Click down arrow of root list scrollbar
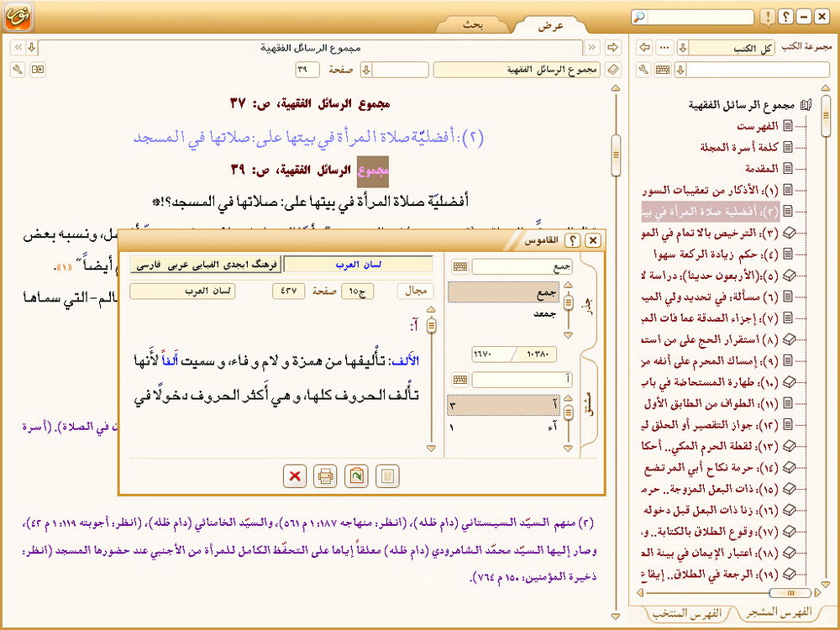 tap(569, 335)
